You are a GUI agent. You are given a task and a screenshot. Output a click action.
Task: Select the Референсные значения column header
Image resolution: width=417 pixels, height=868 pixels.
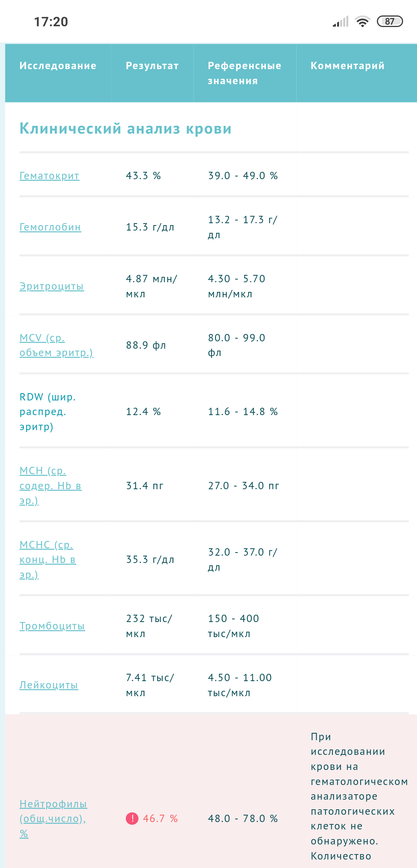pos(244,73)
